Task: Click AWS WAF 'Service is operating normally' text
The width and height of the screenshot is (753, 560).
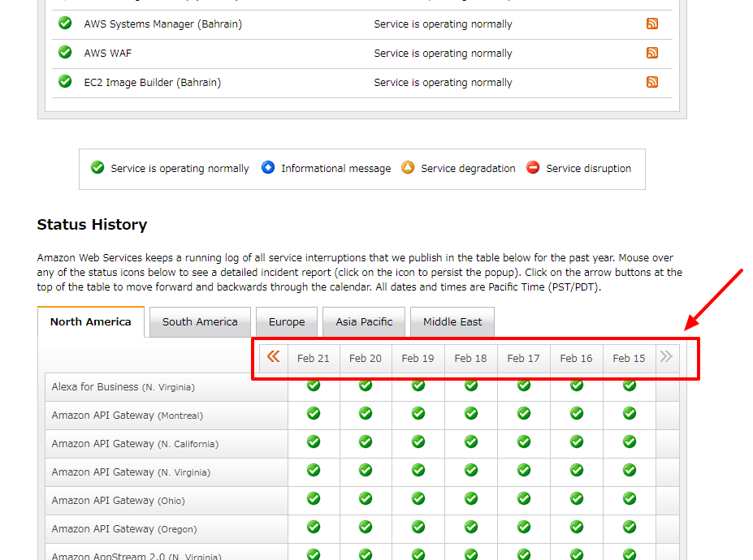Action: (x=443, y=54)
